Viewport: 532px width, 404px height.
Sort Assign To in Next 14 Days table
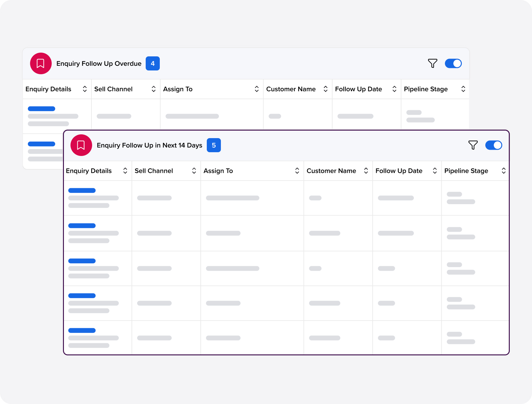tap(297, 171)
